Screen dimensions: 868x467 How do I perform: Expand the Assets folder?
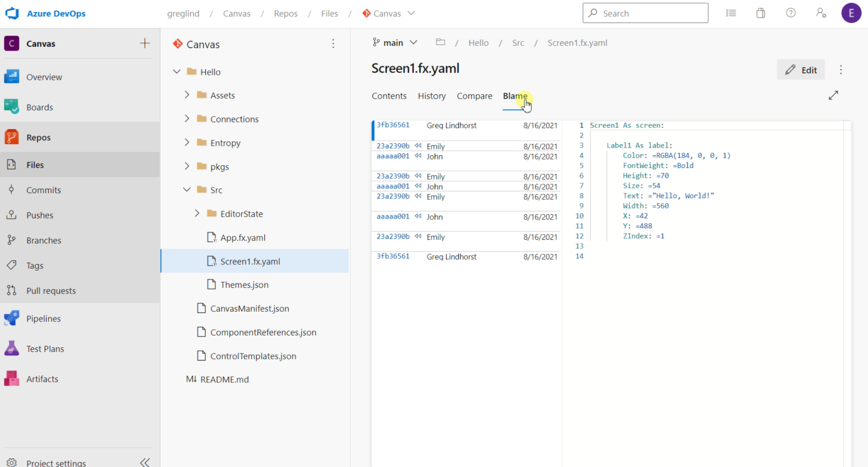[187, 95]
